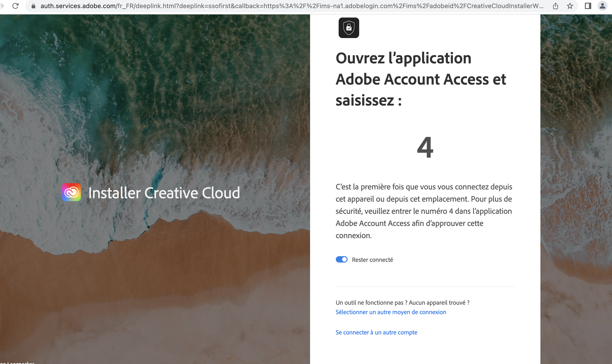Reload the page with the browser refresh icon
The image size is (612, 364).
point(16,6)
